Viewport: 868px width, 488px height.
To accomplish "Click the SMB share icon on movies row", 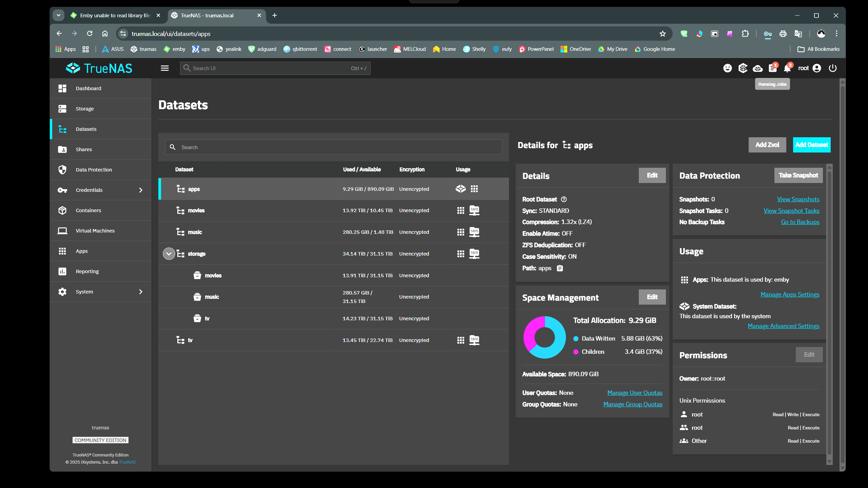I will coord(474,210).
